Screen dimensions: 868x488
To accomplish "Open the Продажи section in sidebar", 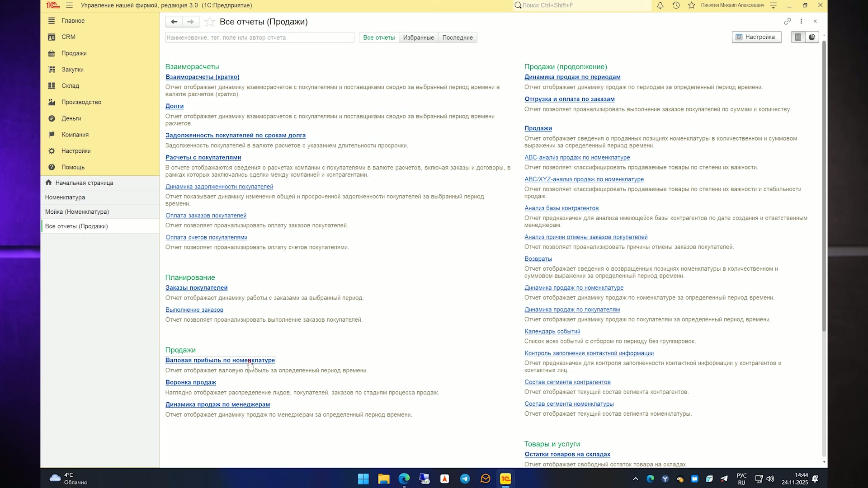I will 74,53.
